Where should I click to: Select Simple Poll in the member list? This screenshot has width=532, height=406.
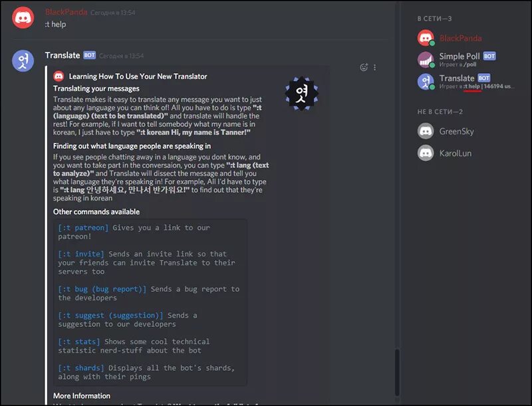coord(460,56)
